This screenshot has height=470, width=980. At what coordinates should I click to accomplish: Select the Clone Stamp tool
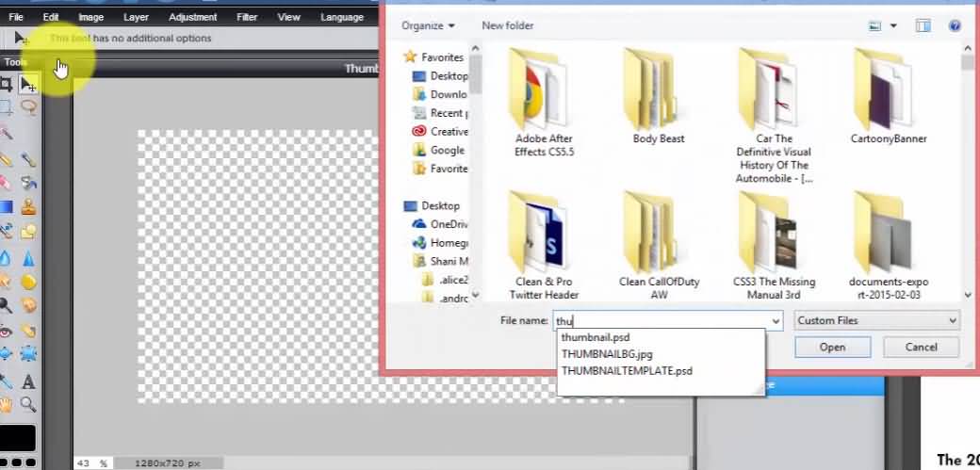coord(28,207)
